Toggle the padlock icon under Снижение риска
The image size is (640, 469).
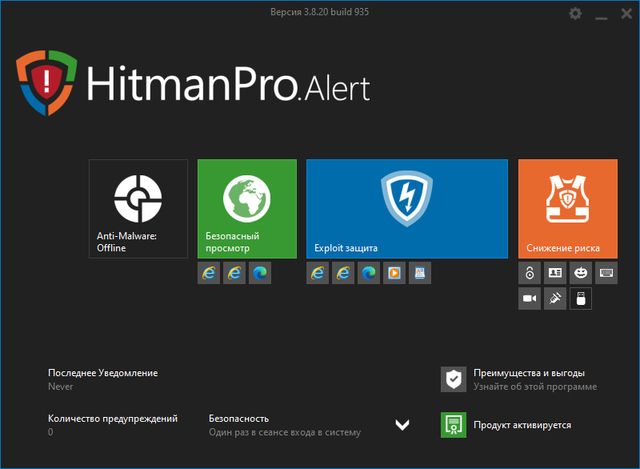pos(530,273)
